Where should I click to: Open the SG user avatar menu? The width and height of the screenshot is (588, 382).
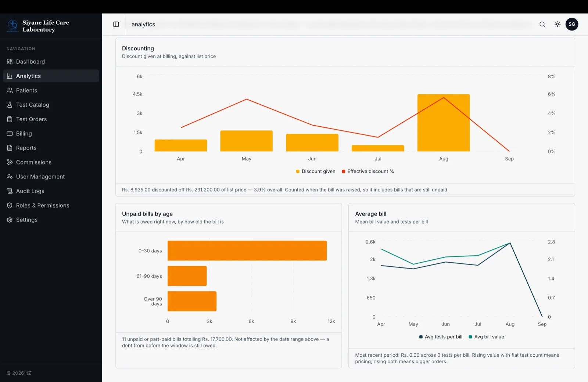coord(572,24)
